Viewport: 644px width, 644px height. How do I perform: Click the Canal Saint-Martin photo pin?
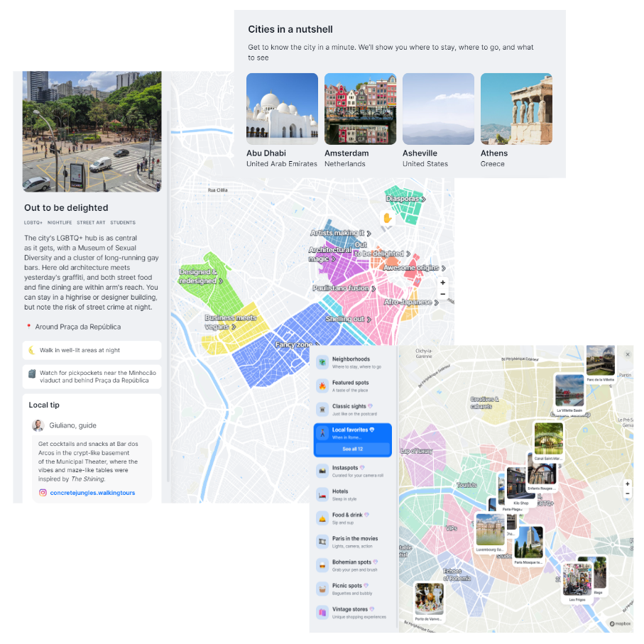(x=548, y=442)
